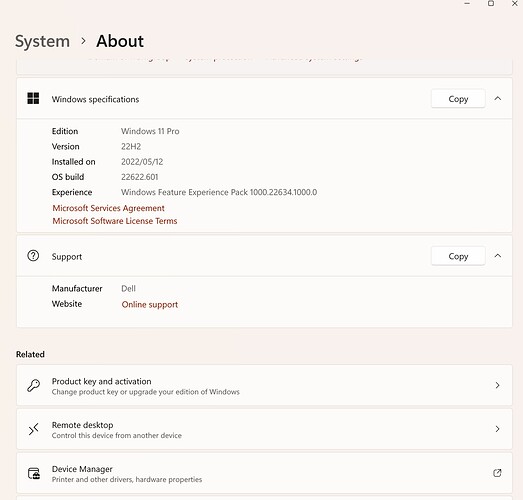
Task: Click the 'Website' label
Action: pos(67,304)
